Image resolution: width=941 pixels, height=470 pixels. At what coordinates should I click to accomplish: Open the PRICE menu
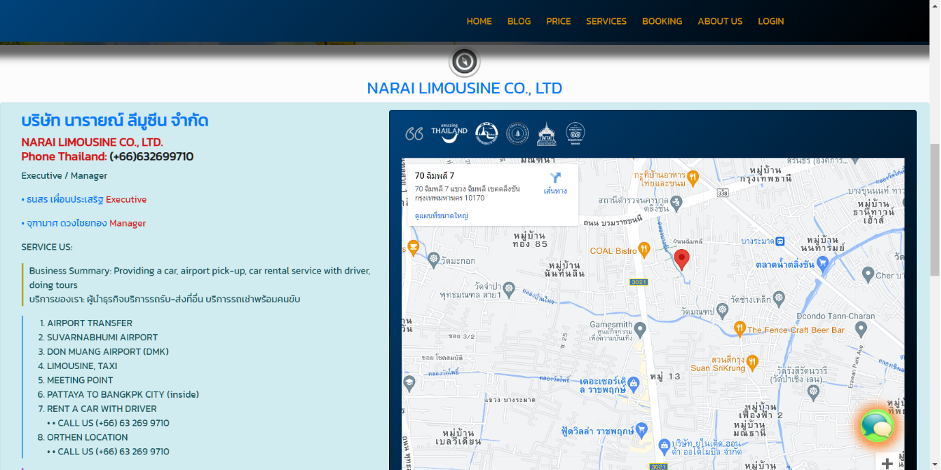point(558,21)
